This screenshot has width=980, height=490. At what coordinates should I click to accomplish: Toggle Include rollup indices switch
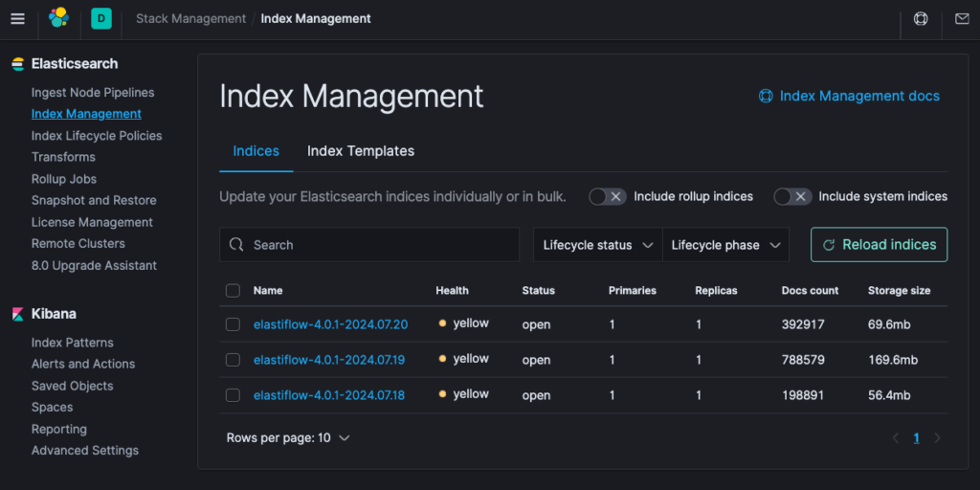pos(608,196)
